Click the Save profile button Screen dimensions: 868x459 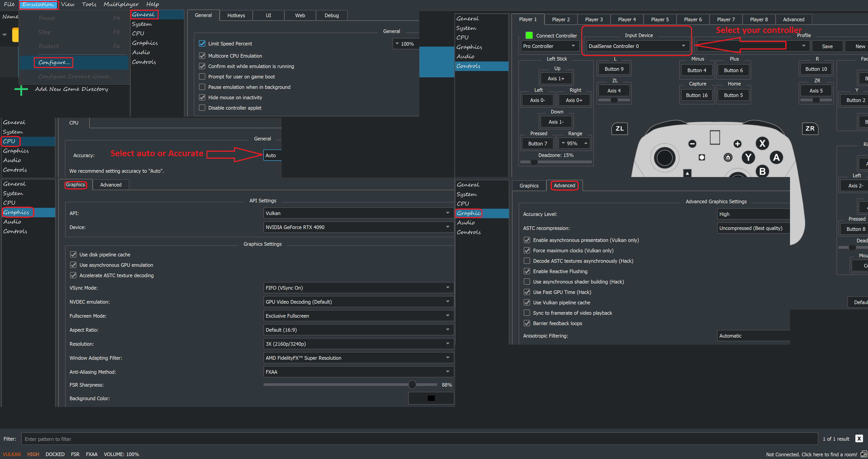click(x=827, y=46)
